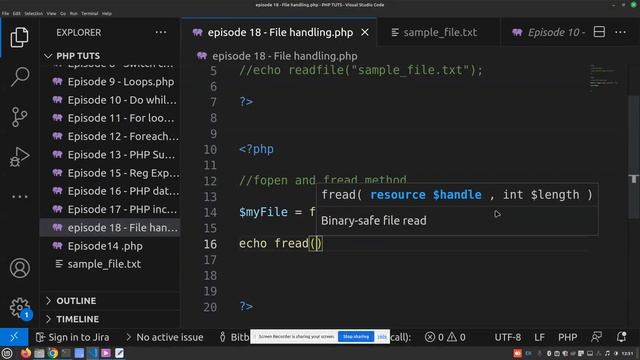Switch to the sample_file.txt tab
Screen dimensions: 640x360
439,32
